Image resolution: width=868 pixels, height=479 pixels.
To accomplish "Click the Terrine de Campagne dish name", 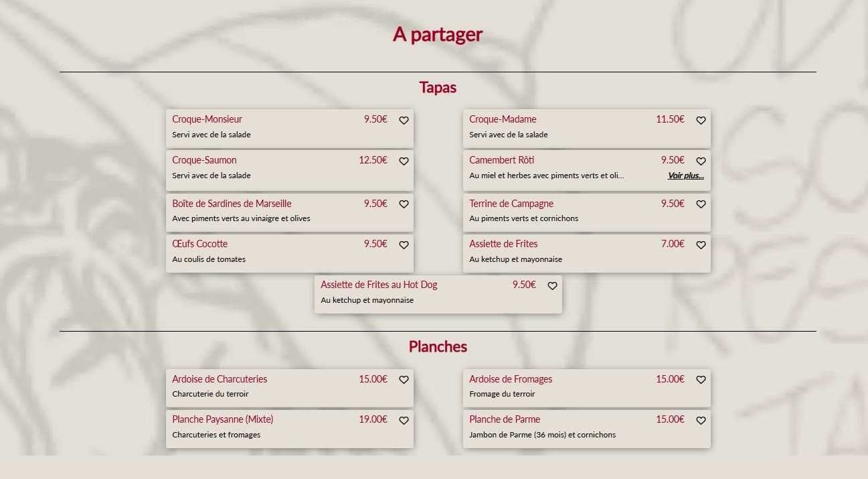I will point(511,204).
